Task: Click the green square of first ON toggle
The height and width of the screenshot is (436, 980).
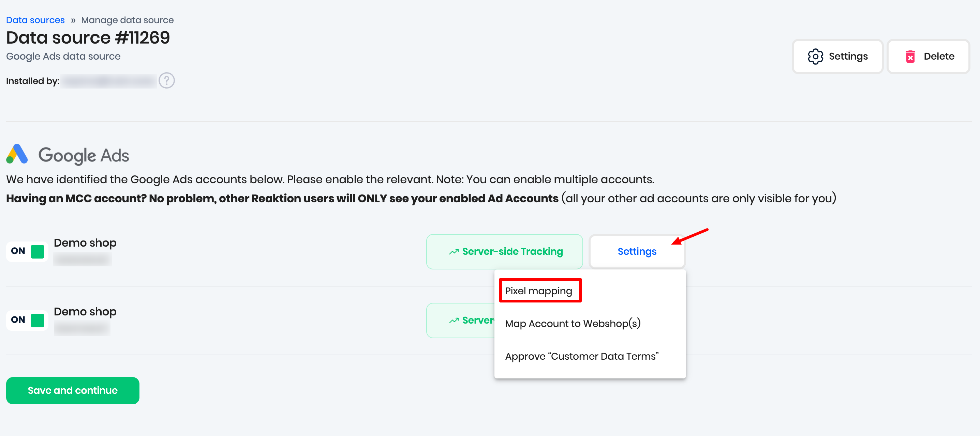Action: 37,251
